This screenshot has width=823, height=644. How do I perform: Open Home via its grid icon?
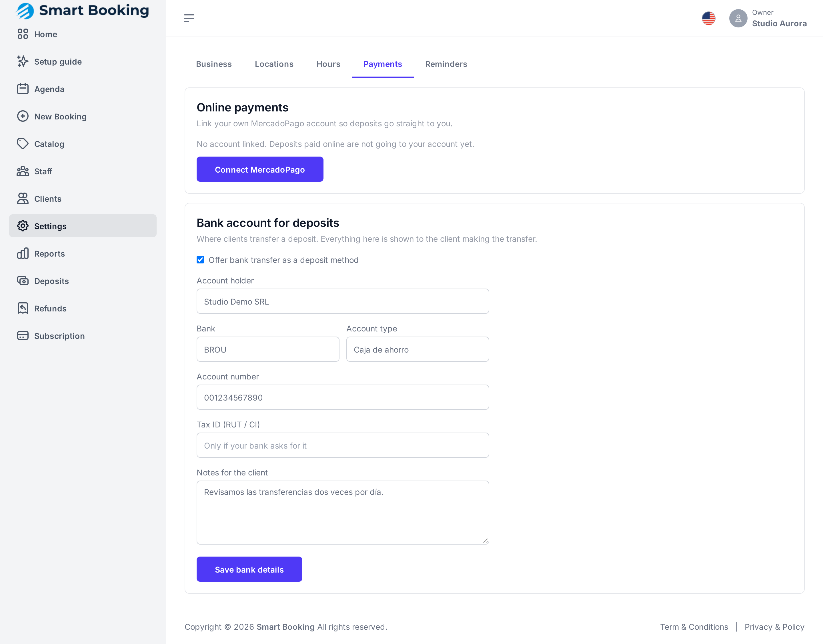click(x=23, y=34)
